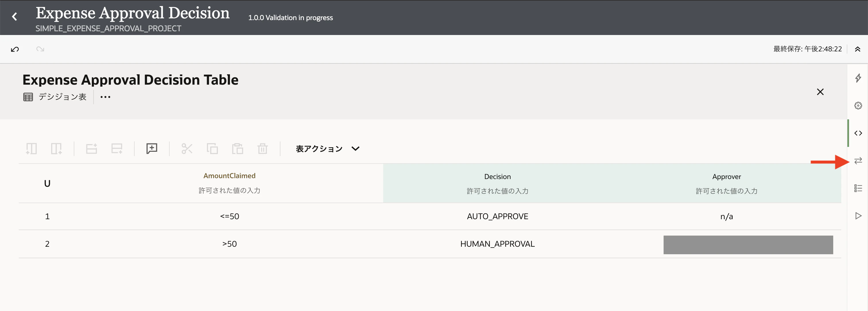Insert row below icon

[117, 149]
